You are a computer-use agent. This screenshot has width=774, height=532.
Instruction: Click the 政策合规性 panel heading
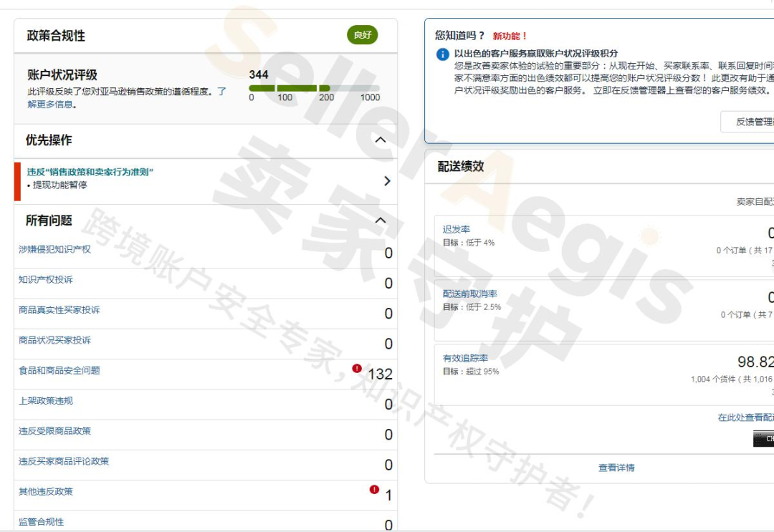tap(56, 36)
